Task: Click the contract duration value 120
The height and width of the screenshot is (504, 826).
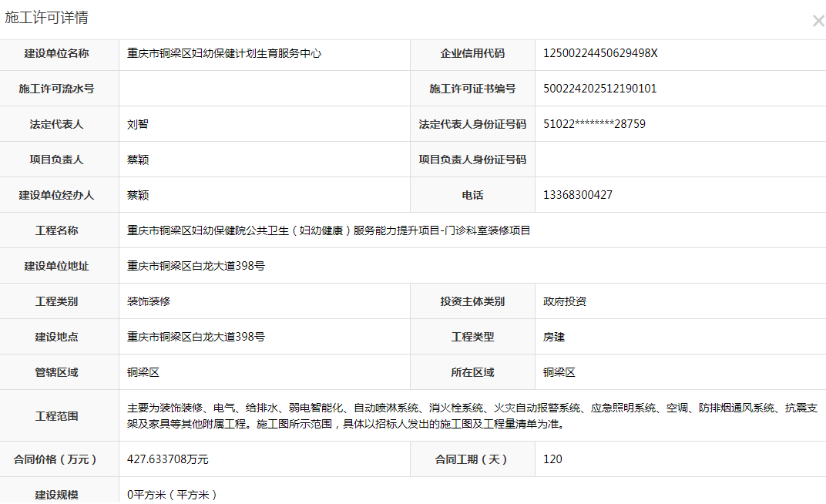Action: pyautogui.click(x=552, y=459)
